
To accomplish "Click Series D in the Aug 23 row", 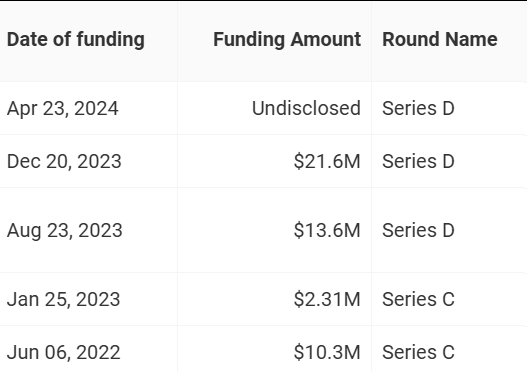I will point(418,230).
